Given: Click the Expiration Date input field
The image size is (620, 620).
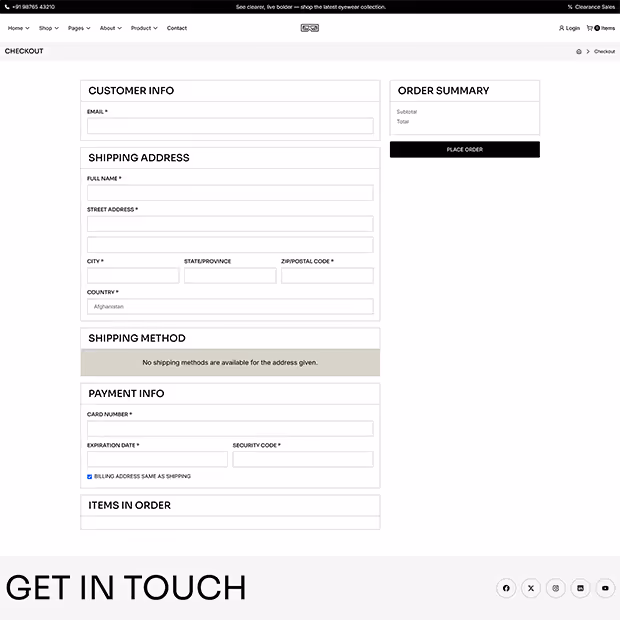Looking at the screenshot, I should [x=157, y=459].
